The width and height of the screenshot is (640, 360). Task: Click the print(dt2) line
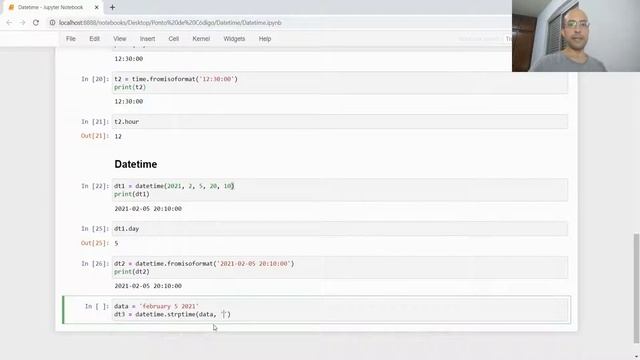(131, 271)
